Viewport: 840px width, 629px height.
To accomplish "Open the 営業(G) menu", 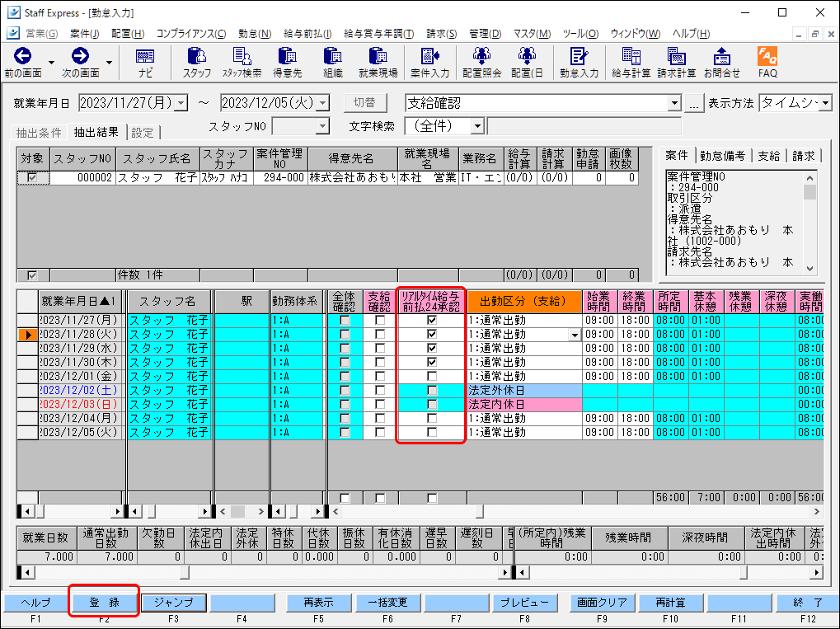I will [x=42, y=34].
